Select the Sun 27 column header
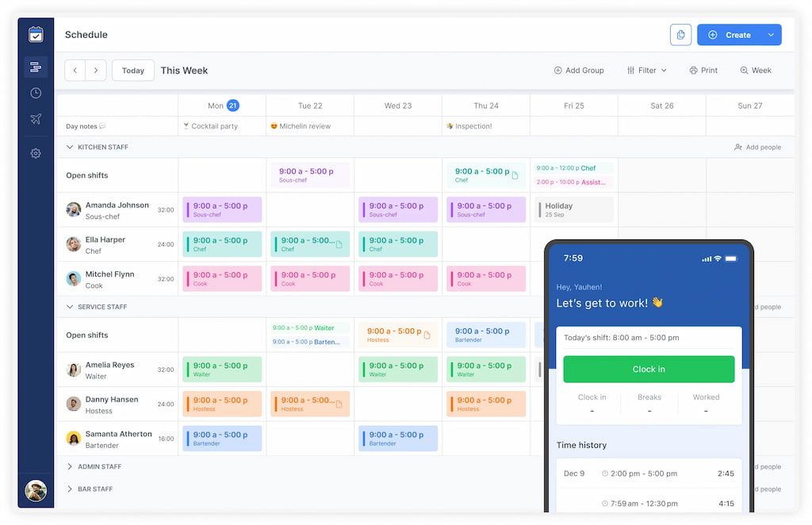The image size is (812, 525). pos(750,105)
